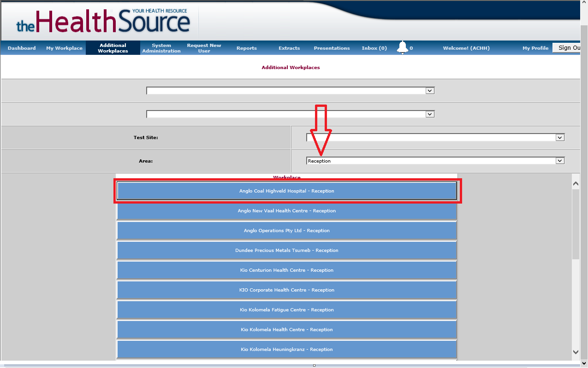
Task: Open Inbox (0)
Action: point(374,48)
